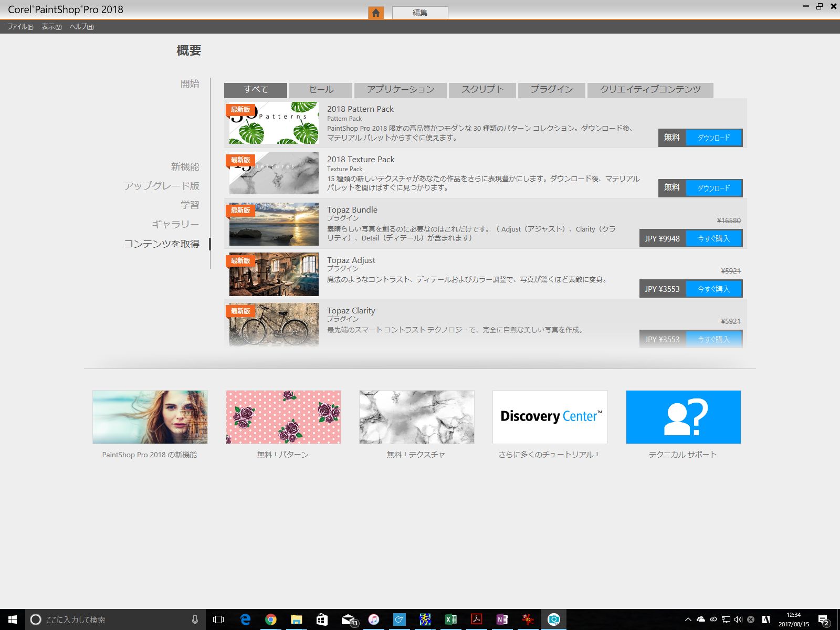Open the Discovery Center tile
840x630 pixels.
point(550,417)
